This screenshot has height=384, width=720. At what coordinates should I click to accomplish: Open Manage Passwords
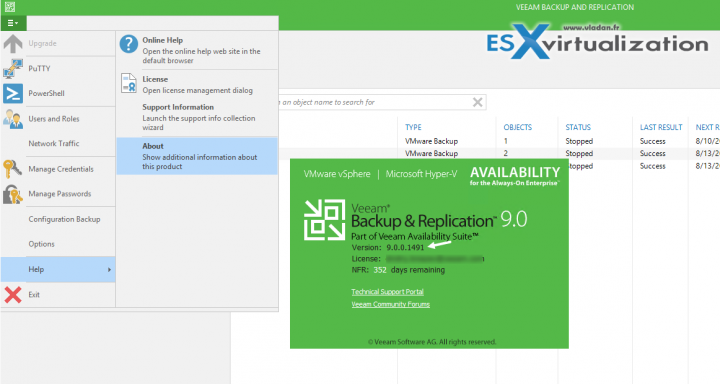point(58,194)
